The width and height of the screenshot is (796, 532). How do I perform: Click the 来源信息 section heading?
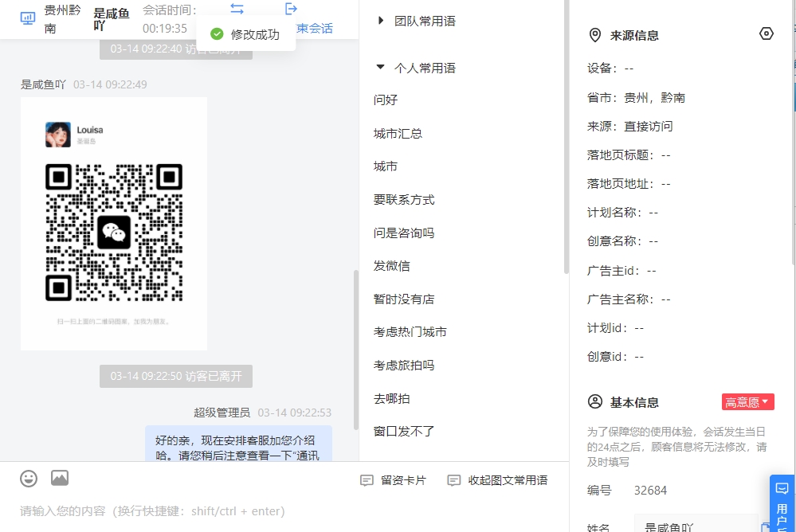click(634, 36)
